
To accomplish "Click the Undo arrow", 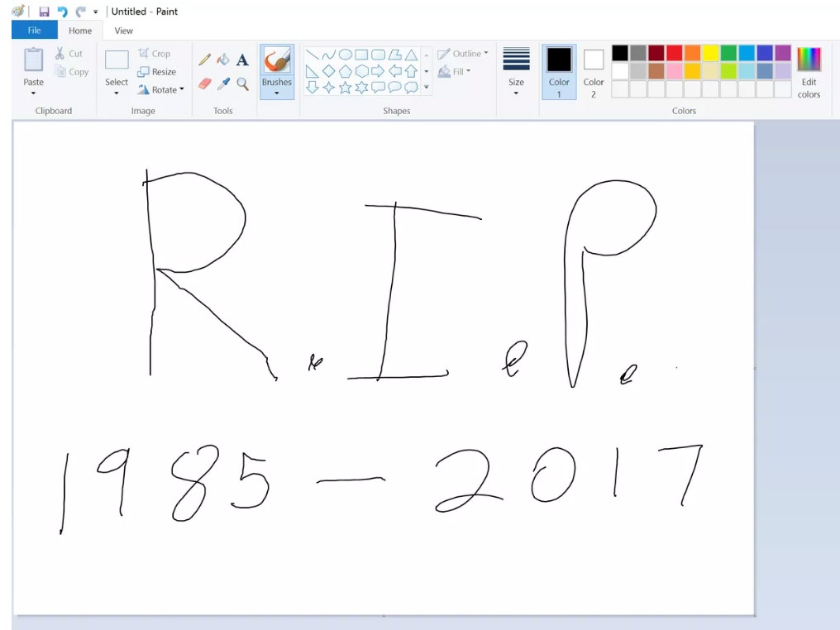I will pos(61,11).
